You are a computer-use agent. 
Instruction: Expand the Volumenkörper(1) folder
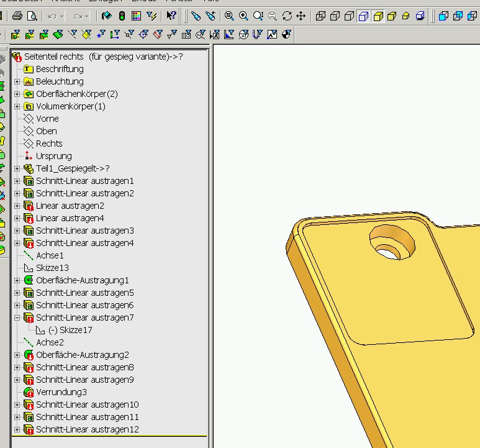point(17,106)
